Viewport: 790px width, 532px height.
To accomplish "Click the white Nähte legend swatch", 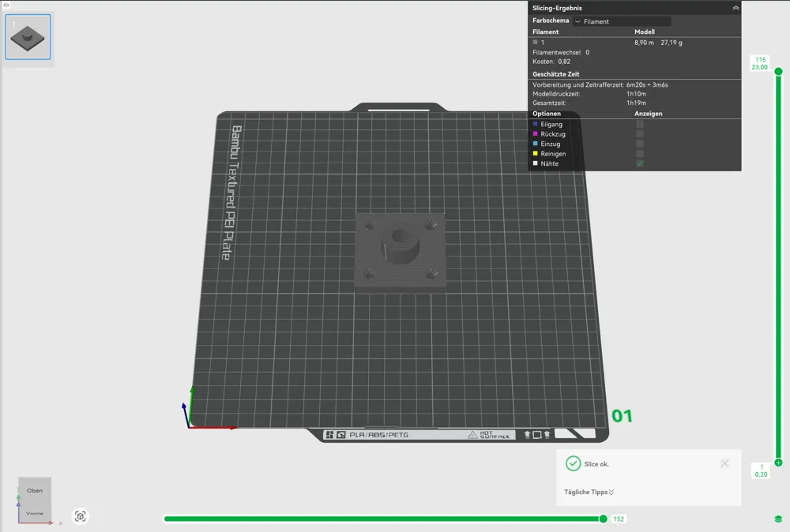I will tap(535, 163).
